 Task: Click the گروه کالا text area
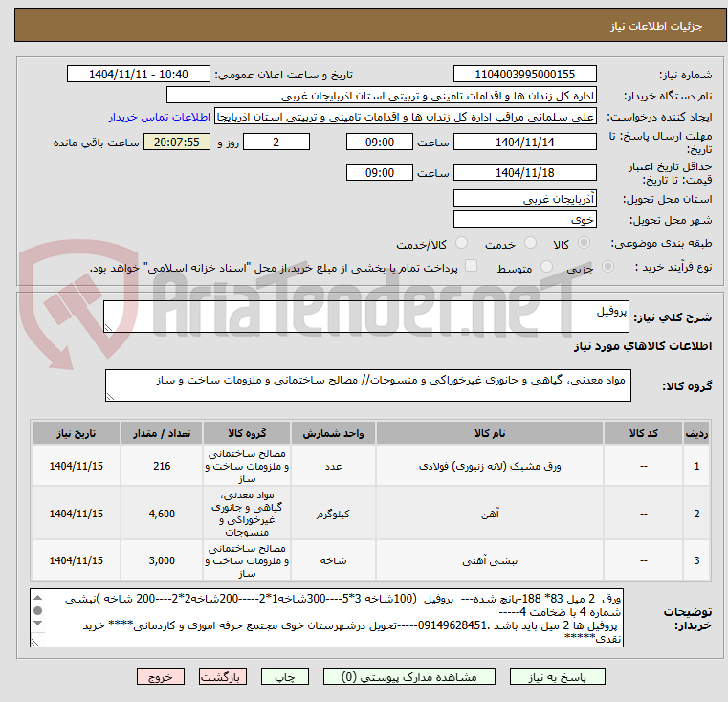(x=367, y=385)
